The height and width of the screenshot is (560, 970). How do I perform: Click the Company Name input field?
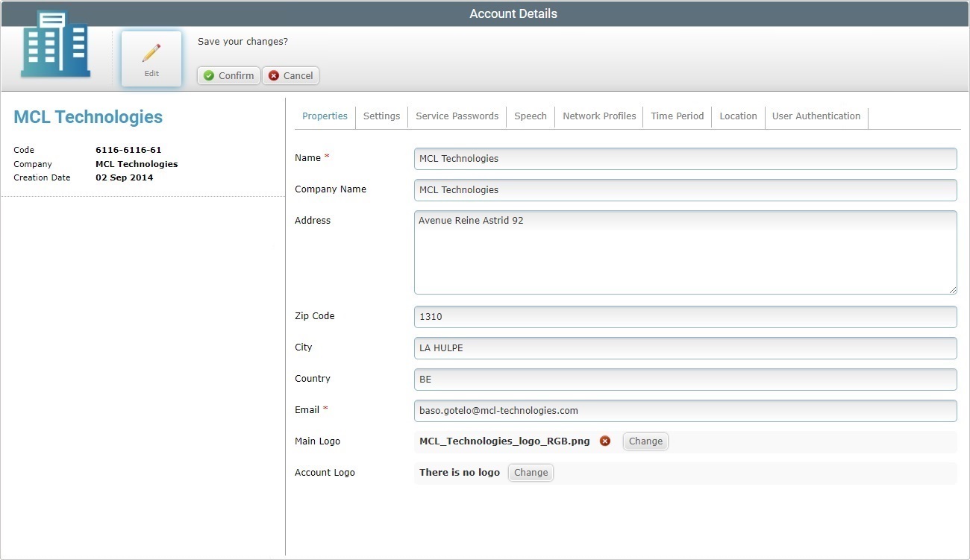pyautogui.click(x=684, y=189)
